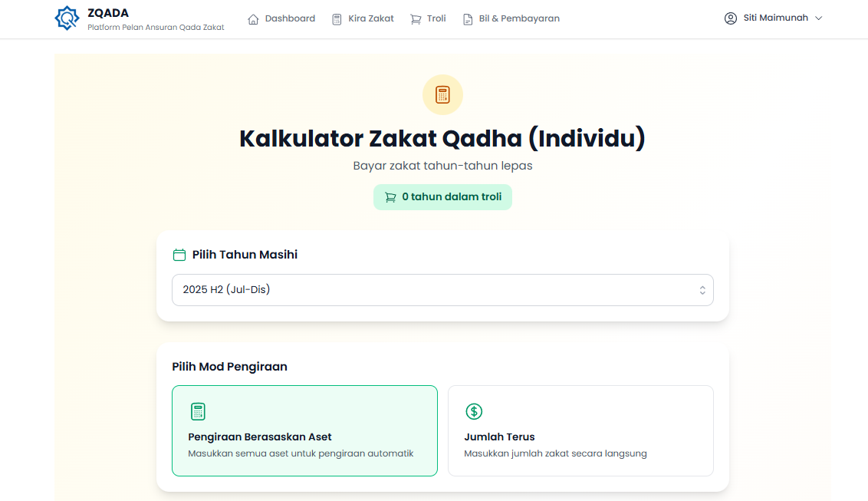Click the Kira Zakat nav label
The image size is (868, 501).
[x=371, y=18]
